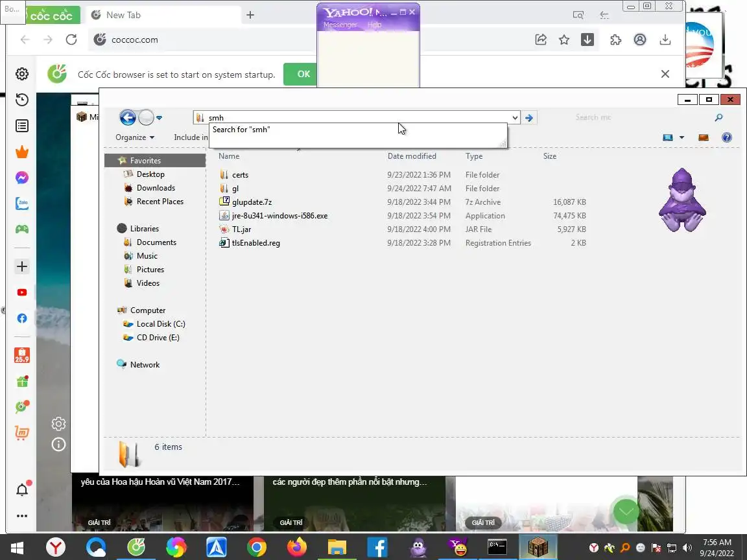Click the coccoc.com browser address bar
The width and height of the screenshot is (747, 560).
pos(305,40)
